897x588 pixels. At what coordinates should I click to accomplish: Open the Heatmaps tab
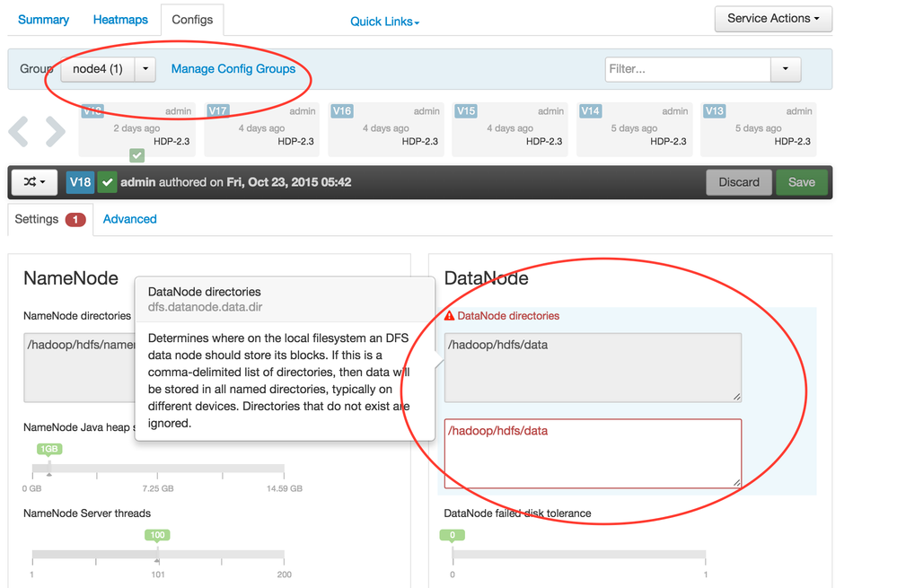120,20
